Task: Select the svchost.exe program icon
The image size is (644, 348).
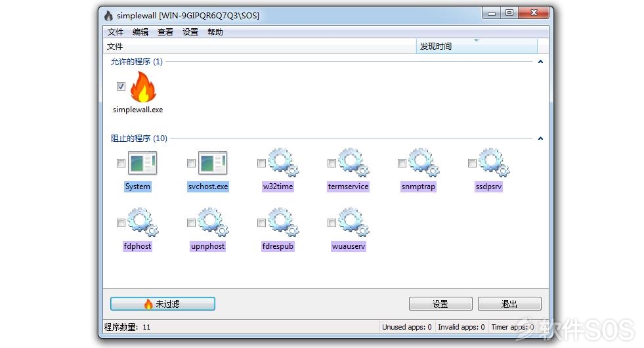Action: pyautogui.click(x=213, y=163)
